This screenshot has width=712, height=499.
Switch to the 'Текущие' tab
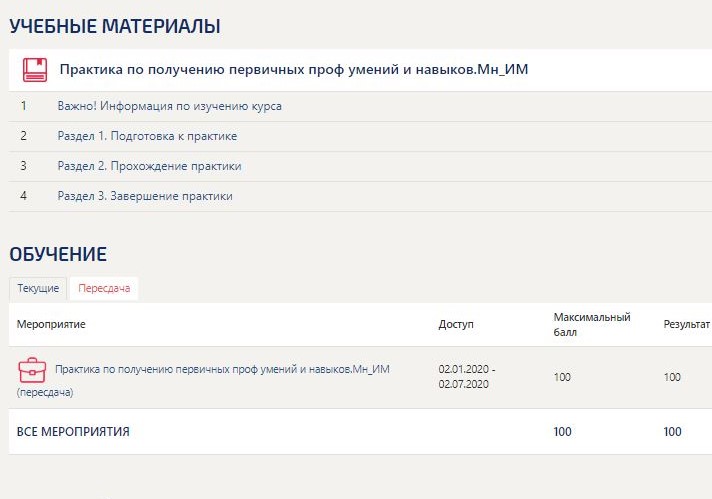(38, 289)
